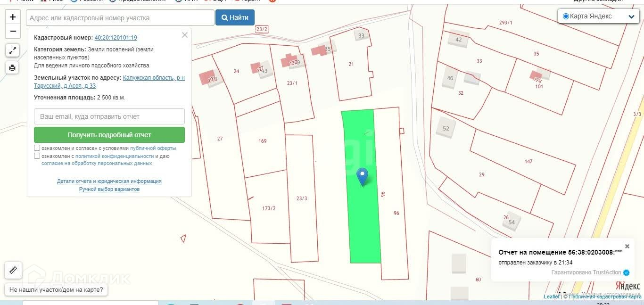This screenshot has width=644, height=305.
Task: Select Карта Яндекс radio button
Action: 566,16
